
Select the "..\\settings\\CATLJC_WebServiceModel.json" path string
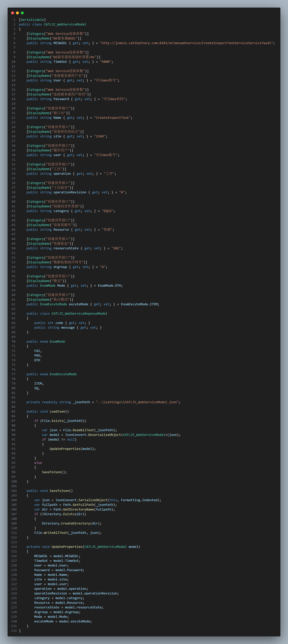[x=137, y=402]
